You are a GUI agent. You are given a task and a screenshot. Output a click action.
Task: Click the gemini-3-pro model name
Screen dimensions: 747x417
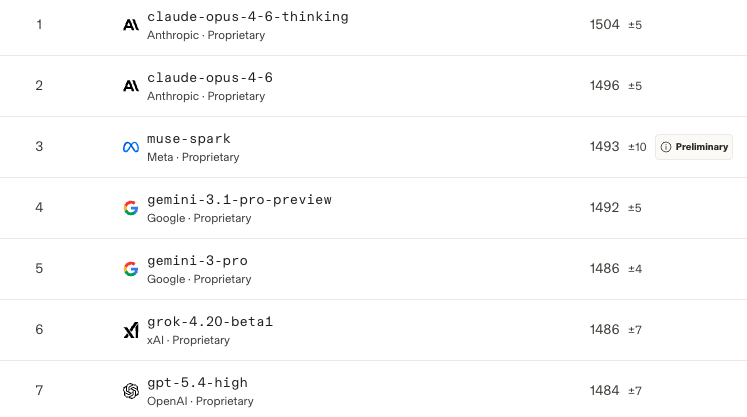tap(197, 261)
